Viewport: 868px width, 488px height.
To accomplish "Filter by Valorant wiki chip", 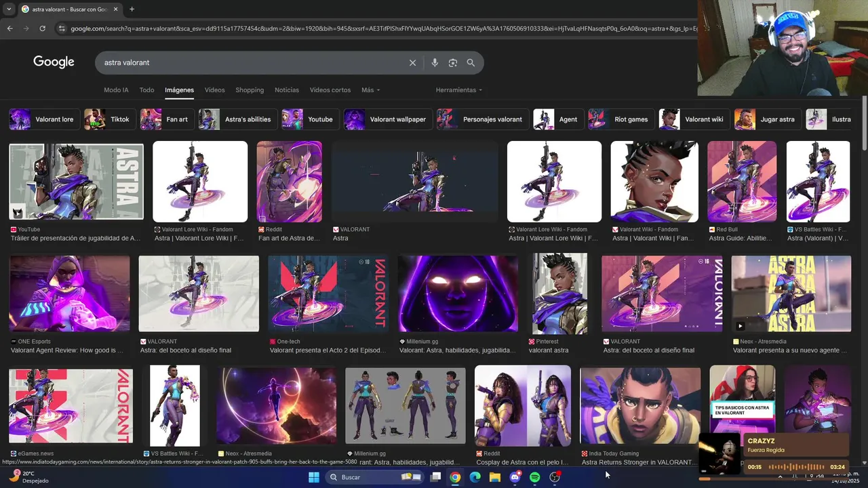I will [694, 119].
